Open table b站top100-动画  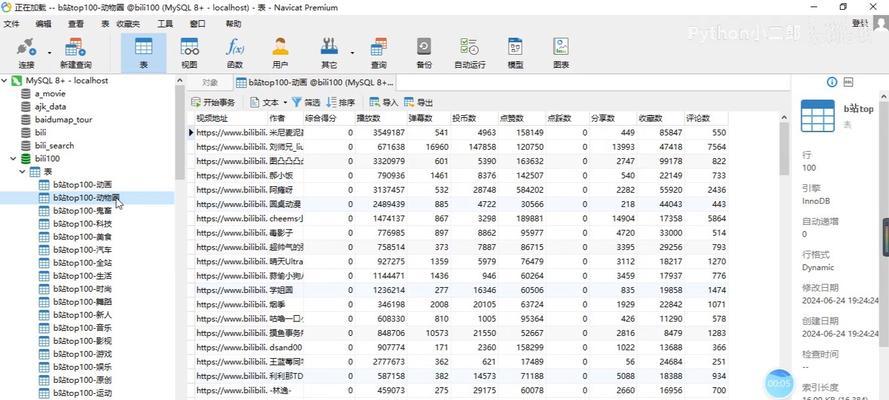point(82,185)
